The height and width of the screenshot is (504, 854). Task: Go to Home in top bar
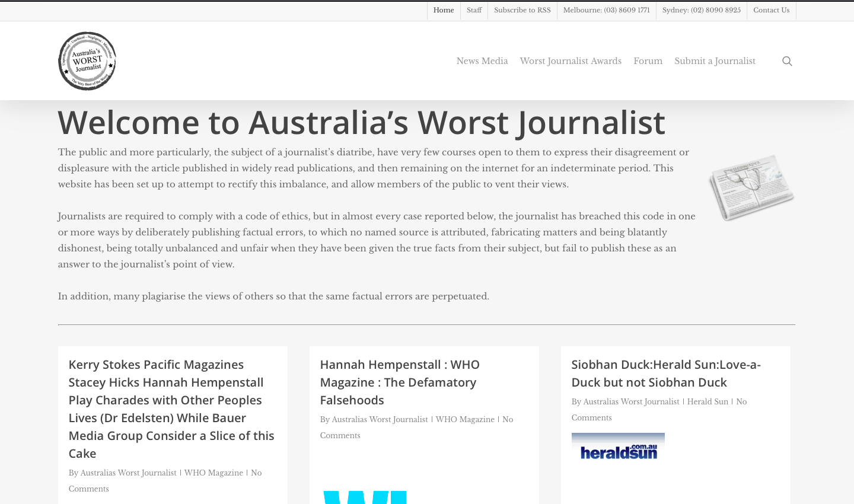[x=444, y=10]
